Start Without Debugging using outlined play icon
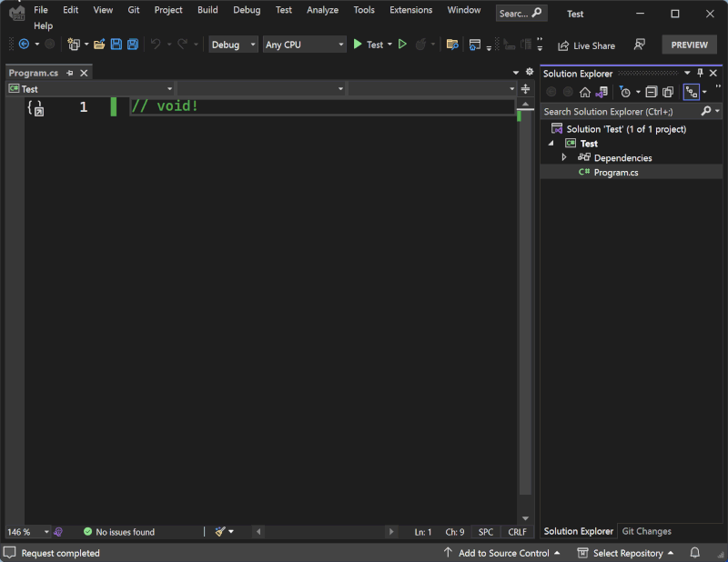Screen dimensions: 728x562 click(402, 45)
